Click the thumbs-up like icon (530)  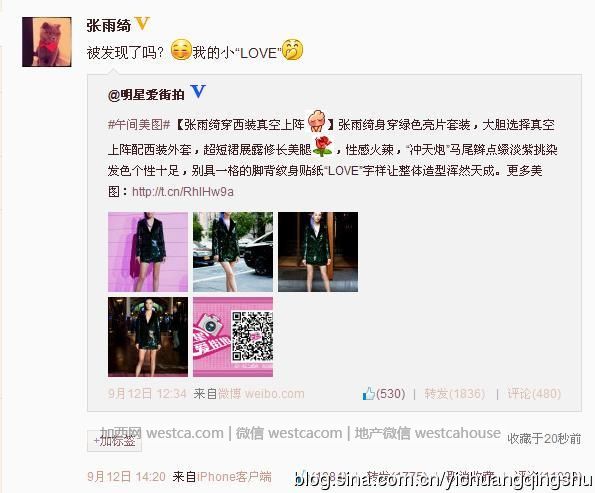point(368,394)
